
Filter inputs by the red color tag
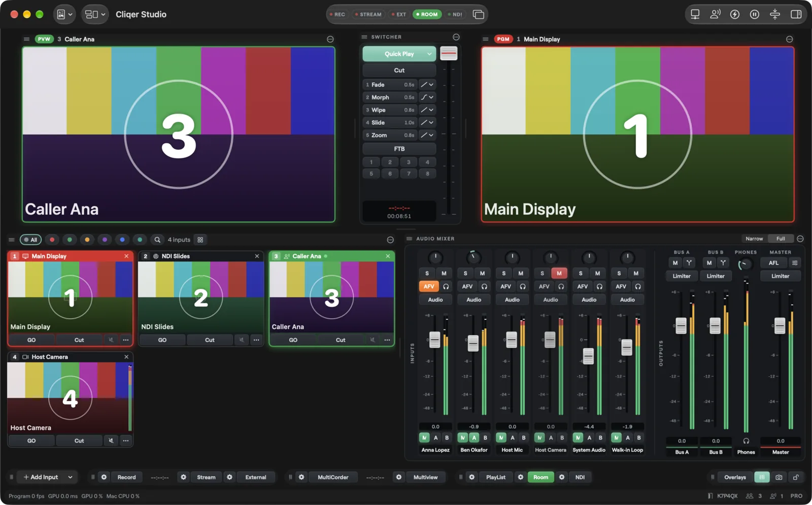[x=52, y=240]
